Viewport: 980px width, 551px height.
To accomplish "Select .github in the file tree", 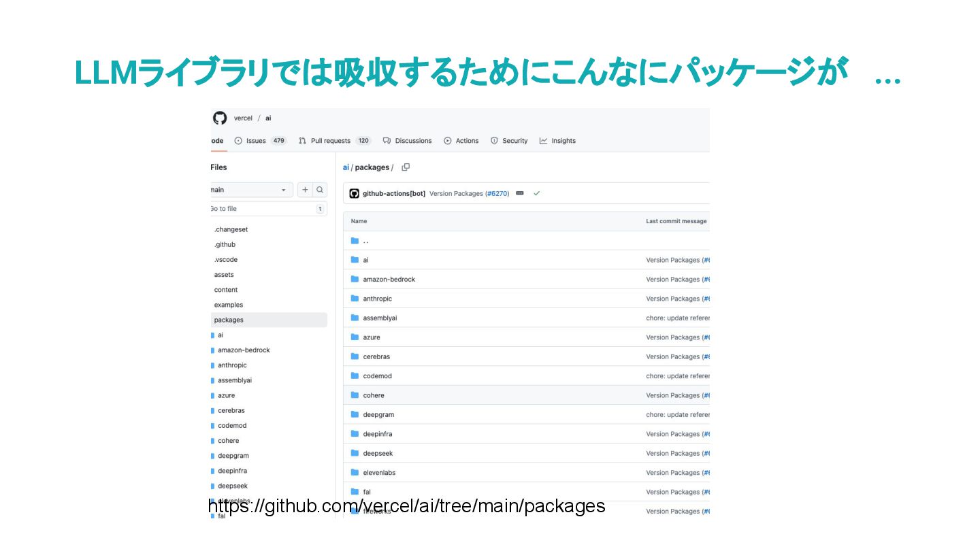I will 225,245.
